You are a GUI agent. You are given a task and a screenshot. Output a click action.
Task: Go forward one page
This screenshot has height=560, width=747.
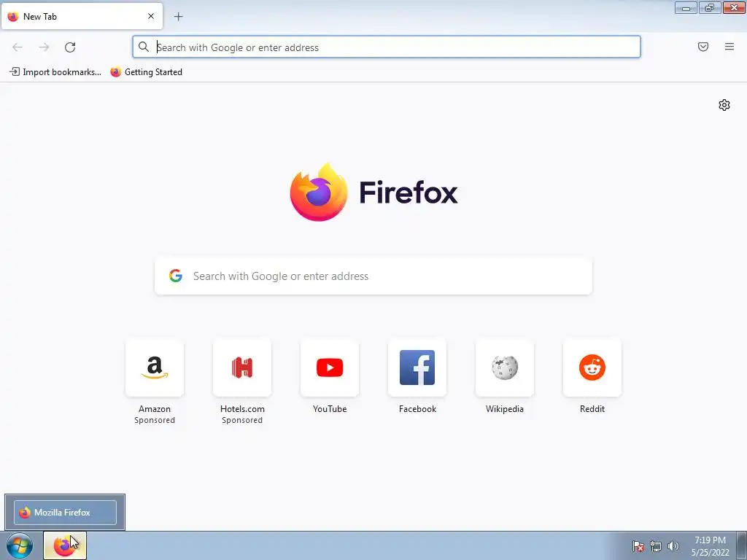point(44,47)
